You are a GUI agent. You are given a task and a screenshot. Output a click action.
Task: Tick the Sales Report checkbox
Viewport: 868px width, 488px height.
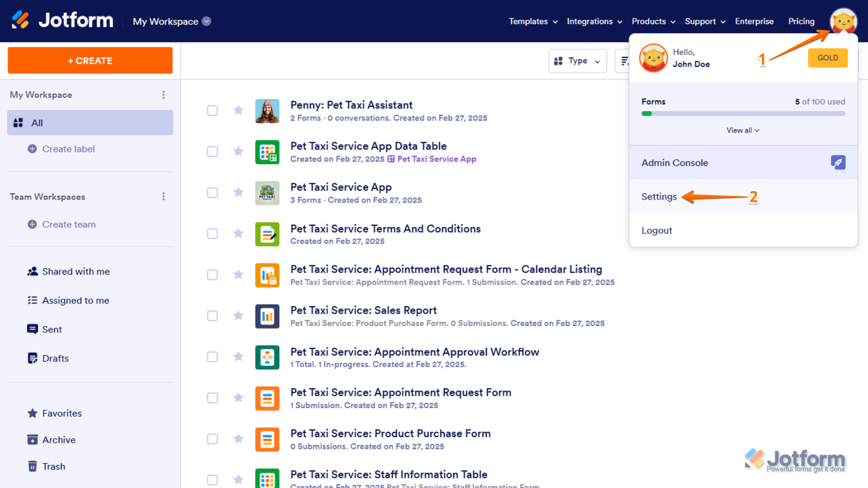coord(213,315)
